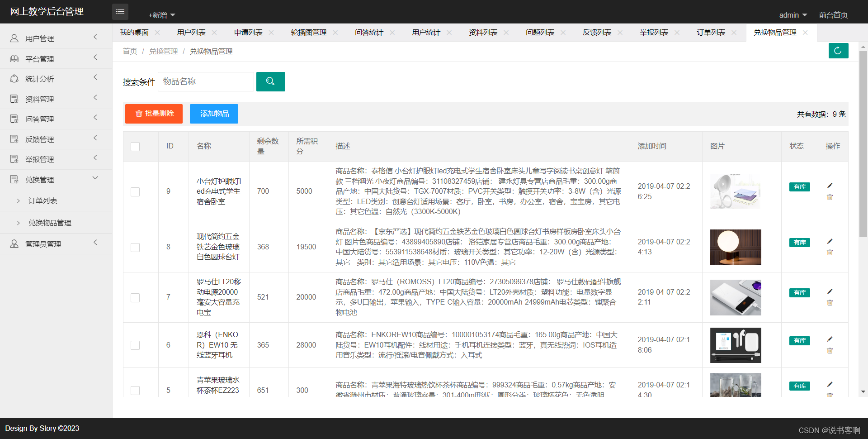The image size is (868, 439).
Task: Switch to the 反馈列表 tab
Action: click(597, 33)
